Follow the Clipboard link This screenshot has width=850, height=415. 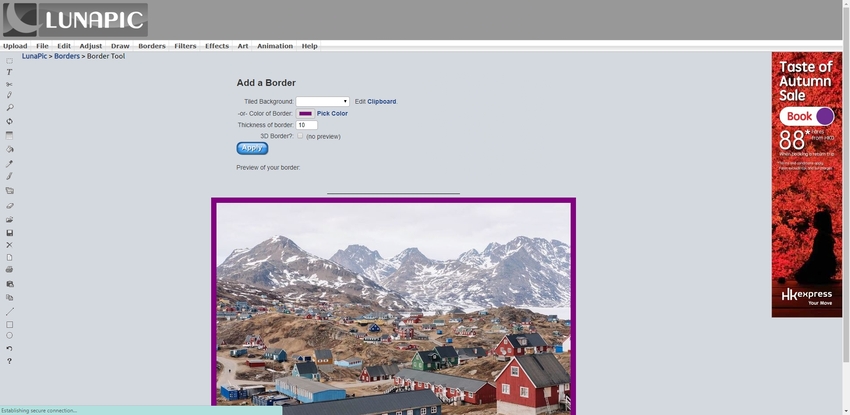tap(382, 101)
